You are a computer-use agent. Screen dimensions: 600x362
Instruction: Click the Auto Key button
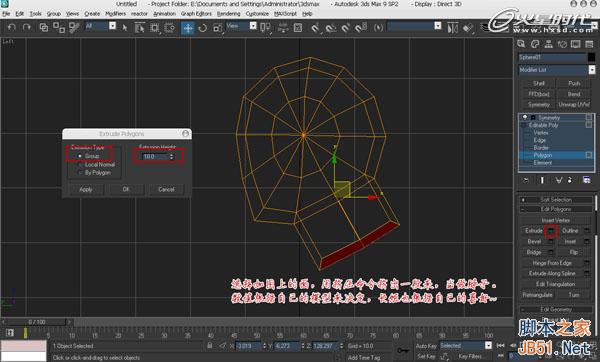point(426,346)
